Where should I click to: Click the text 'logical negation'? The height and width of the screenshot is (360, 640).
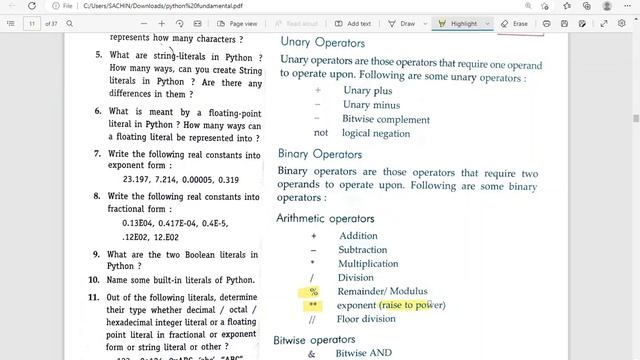tap(376, 133)
